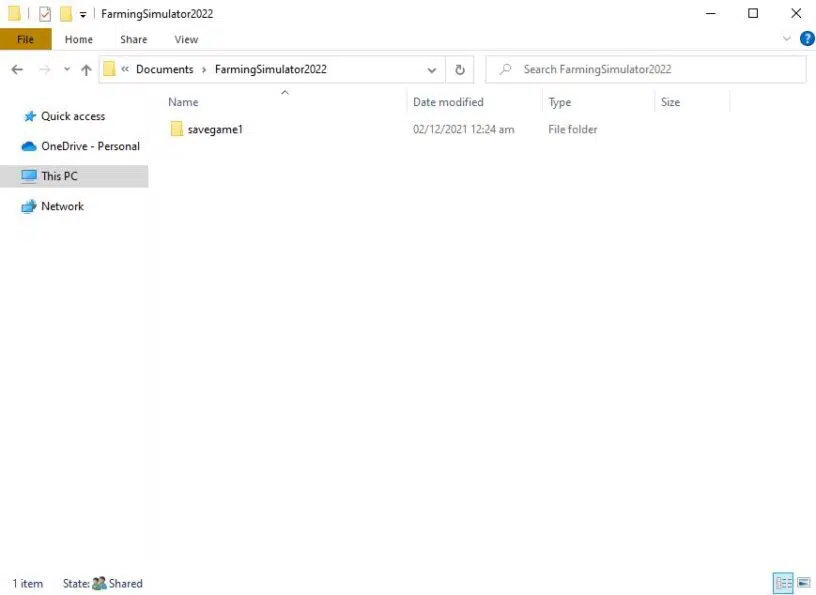Screen dimensions: 816x595
Task: Sort files by Name column
Action: [x=183, y=102]
